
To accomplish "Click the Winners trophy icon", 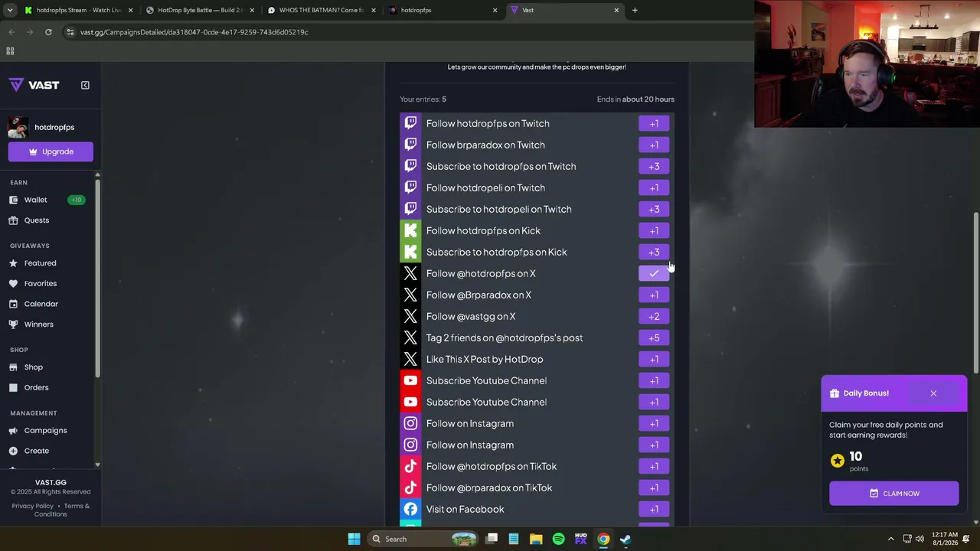I will pos(13,324).
